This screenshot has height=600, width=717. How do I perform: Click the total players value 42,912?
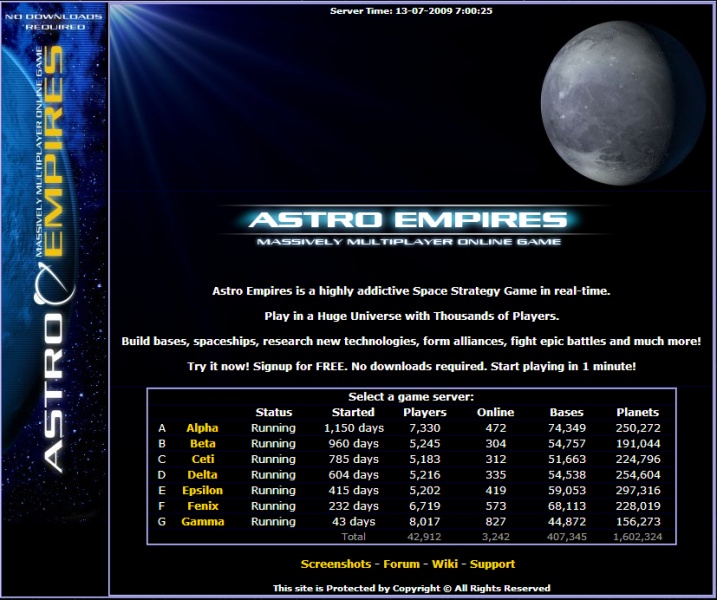(x=424, y=536)
